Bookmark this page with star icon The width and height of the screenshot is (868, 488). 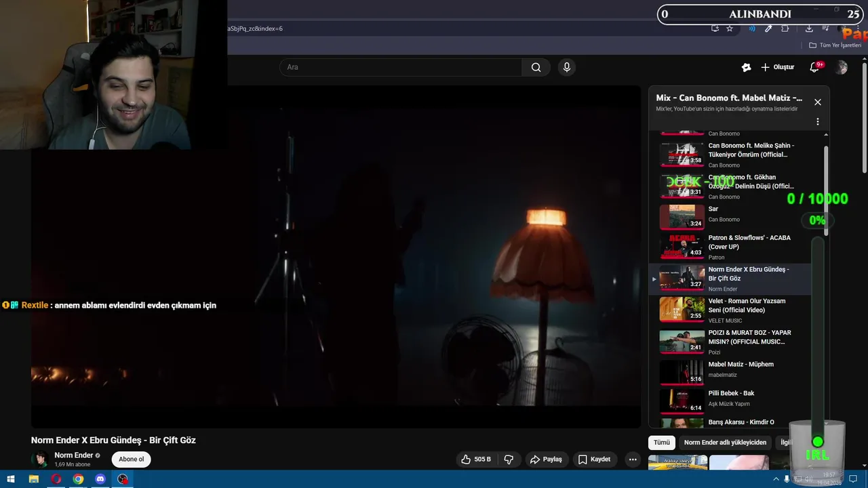click(730, 28)
